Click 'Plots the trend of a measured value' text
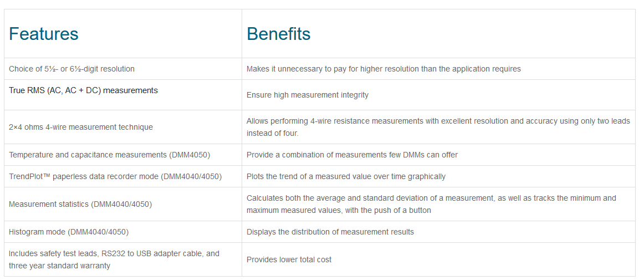The height and width of the screenshot is (280, 644). [x=346, y=177]
